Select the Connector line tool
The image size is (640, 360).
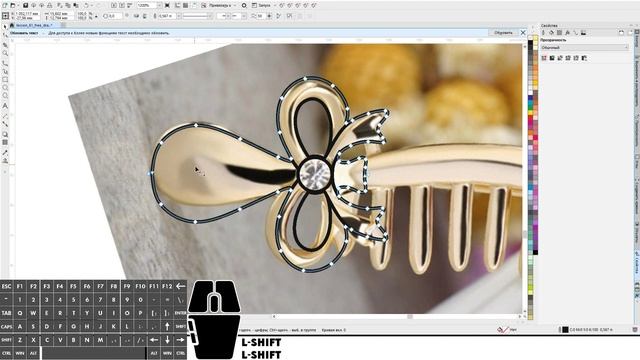5,124
